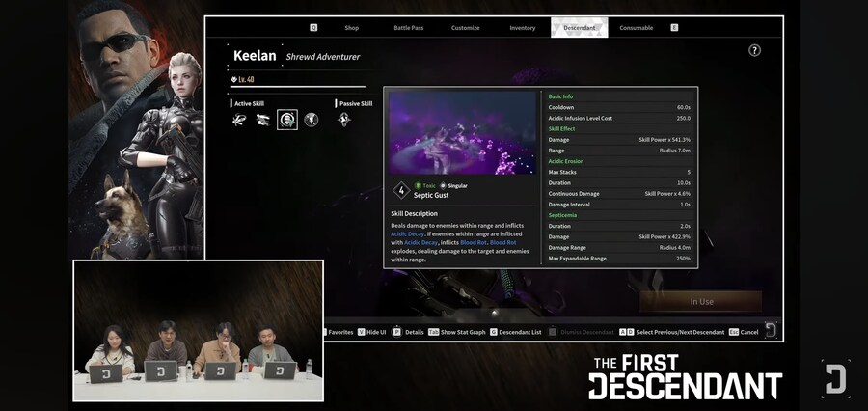Switch to the Shop tab
This screenshot has height=411, width=868.
pyautogui.click(x=352, y=28)
